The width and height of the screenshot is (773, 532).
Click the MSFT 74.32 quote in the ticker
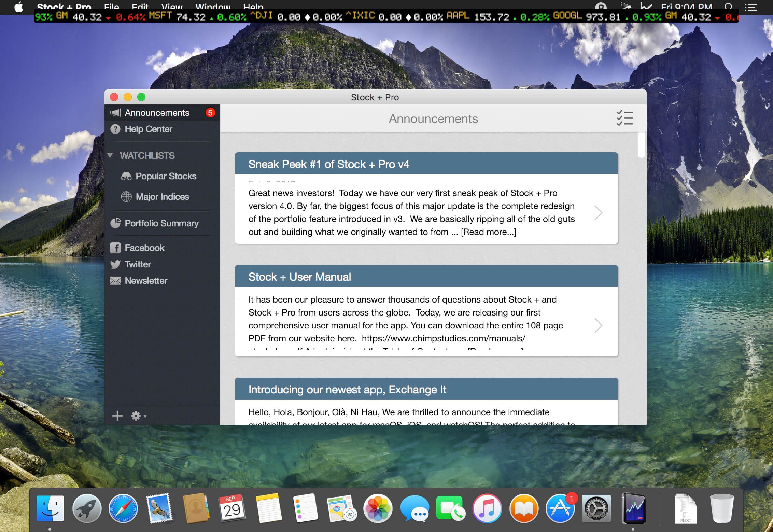coord(197,16)
